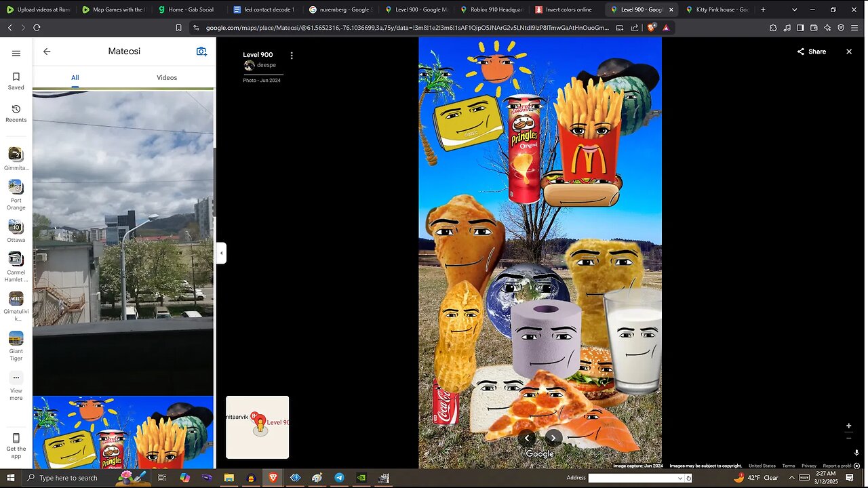Open the Ottawa recent place
The image size is (868, 488).
coord(16,231)
